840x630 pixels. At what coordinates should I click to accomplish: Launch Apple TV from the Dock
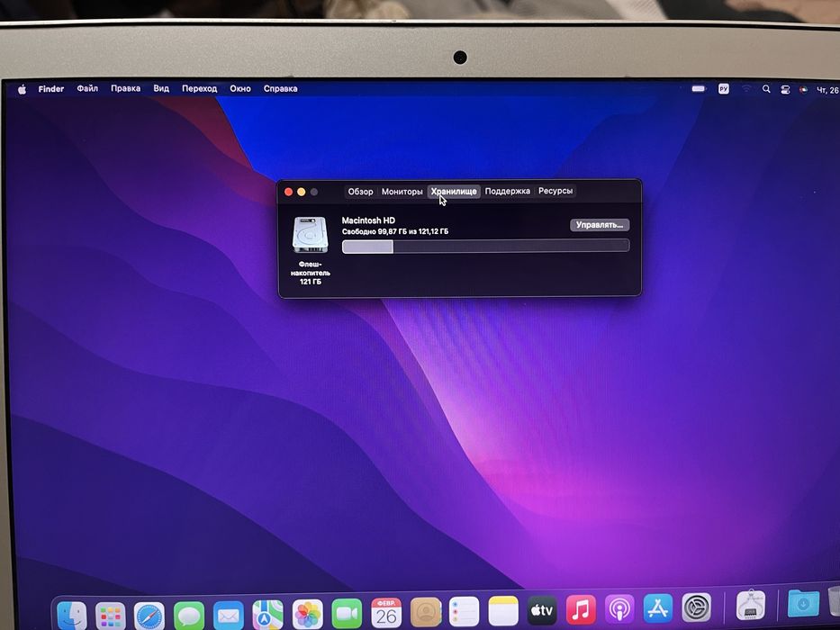[542, 610]
